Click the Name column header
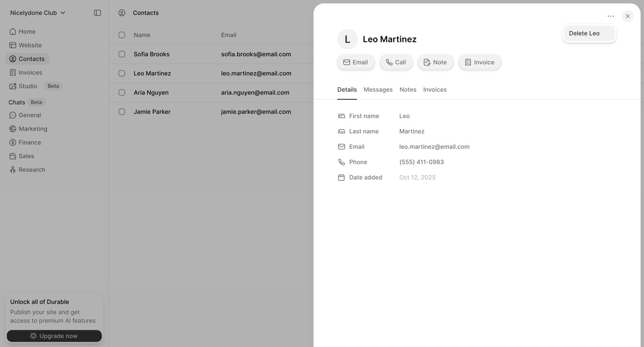 142,35
